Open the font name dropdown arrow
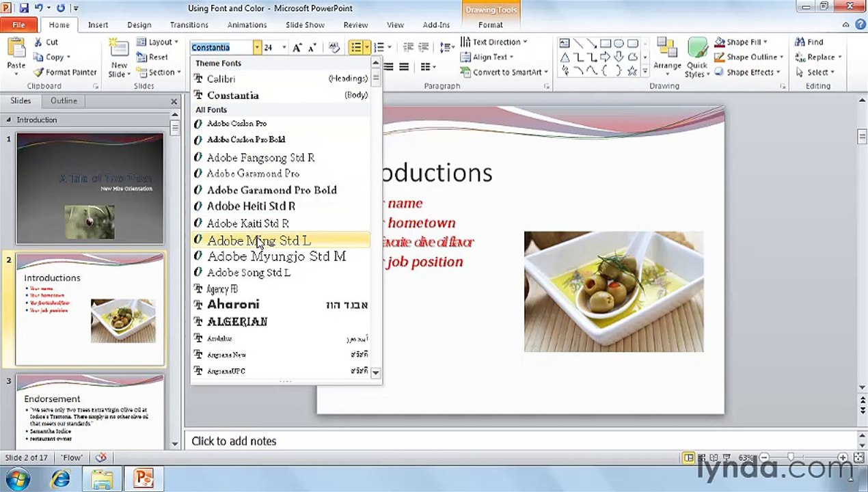868x492 pixels. 256,47
